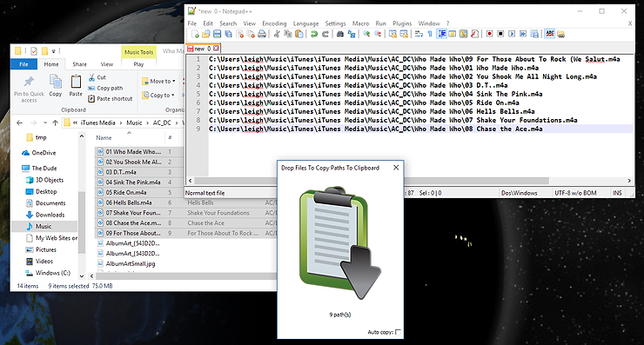The width and height of the screenshot is (644, 345).
Task: Click Notepad++ horizontal scrollbar thumb
Action: coord(372,181)
